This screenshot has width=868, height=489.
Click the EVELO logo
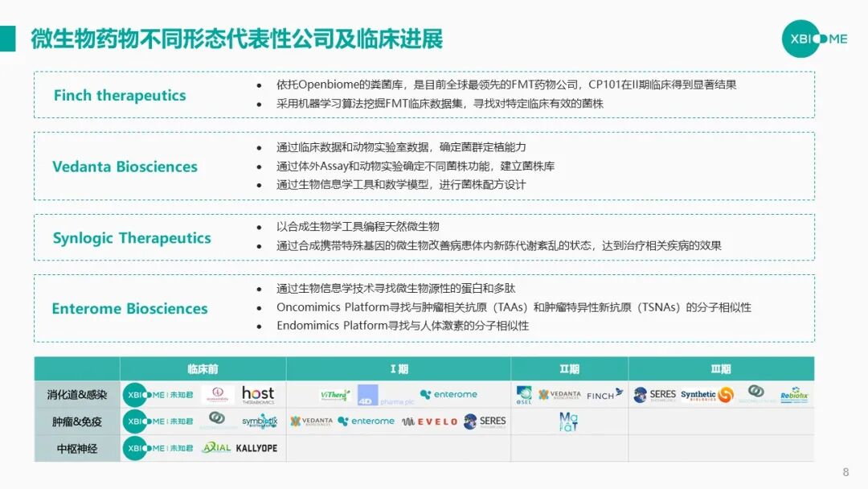click(x=430, y=422)
